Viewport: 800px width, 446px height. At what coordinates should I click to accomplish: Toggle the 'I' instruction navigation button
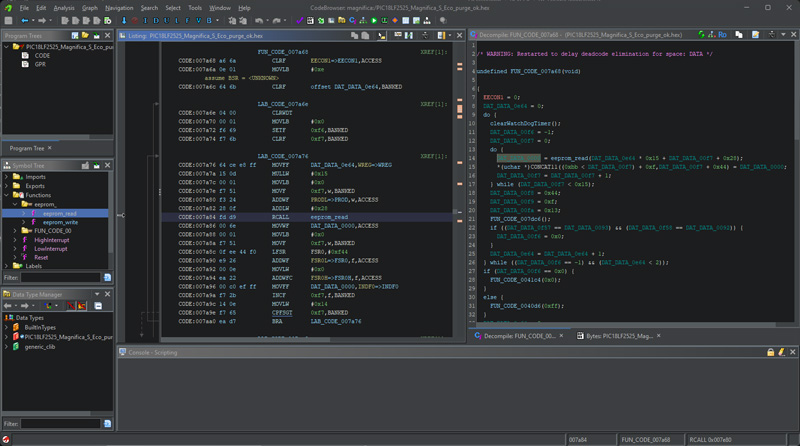144,20
